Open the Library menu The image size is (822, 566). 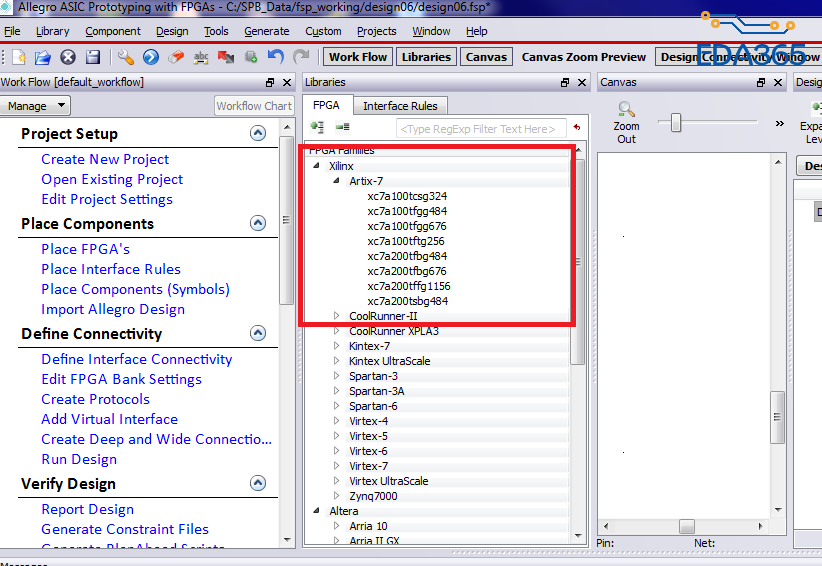click(52, 31)
